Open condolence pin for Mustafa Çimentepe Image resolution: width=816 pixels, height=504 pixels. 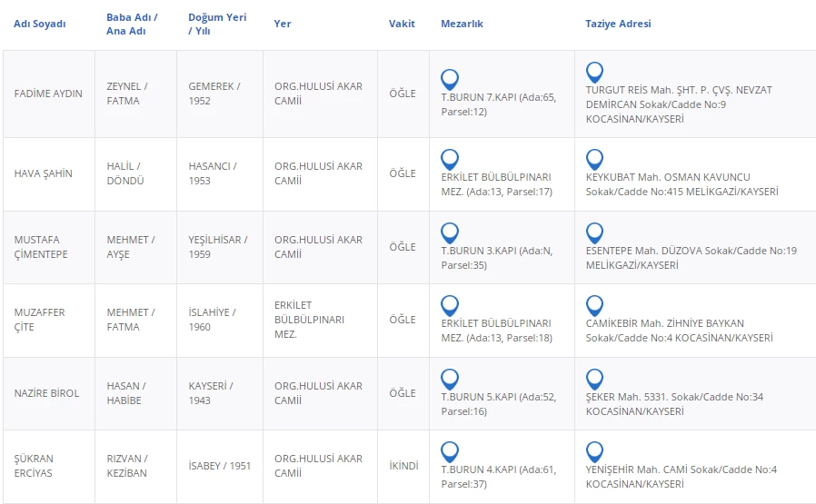(x=594, y=232)
